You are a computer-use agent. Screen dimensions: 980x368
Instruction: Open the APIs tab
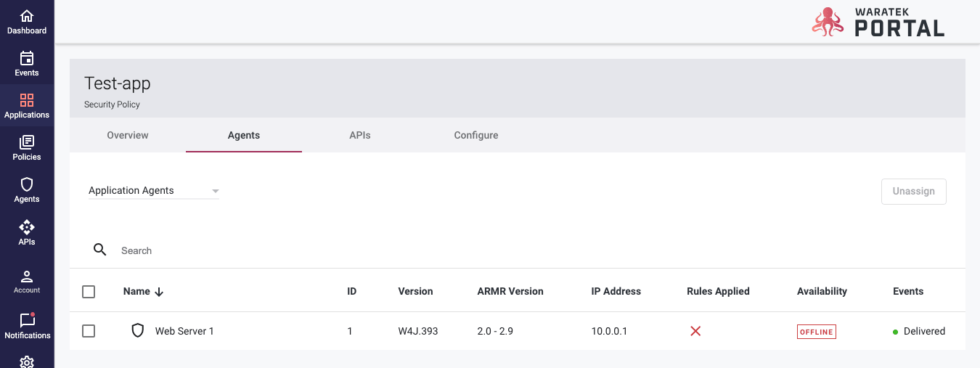click(360, 136)
